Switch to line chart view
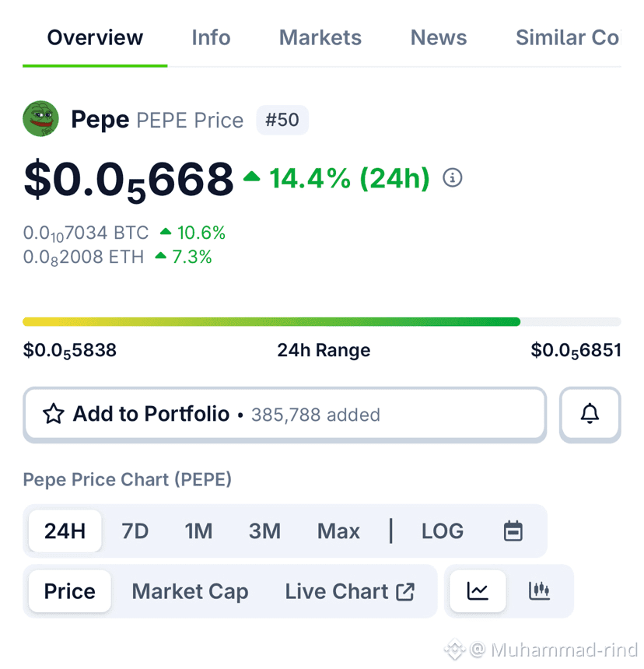Image resolution: width=644 pixels, height=669 pixels. point(478,591)
